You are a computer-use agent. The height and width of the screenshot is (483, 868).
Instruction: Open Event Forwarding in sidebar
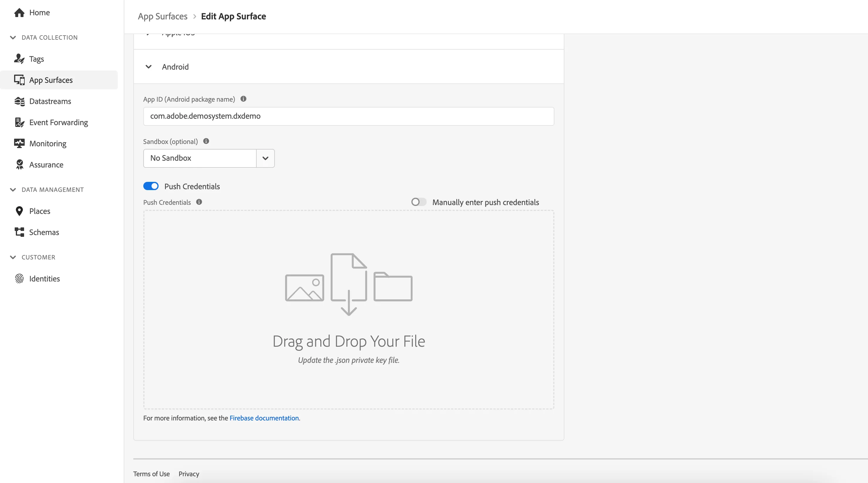coord(58,122)
